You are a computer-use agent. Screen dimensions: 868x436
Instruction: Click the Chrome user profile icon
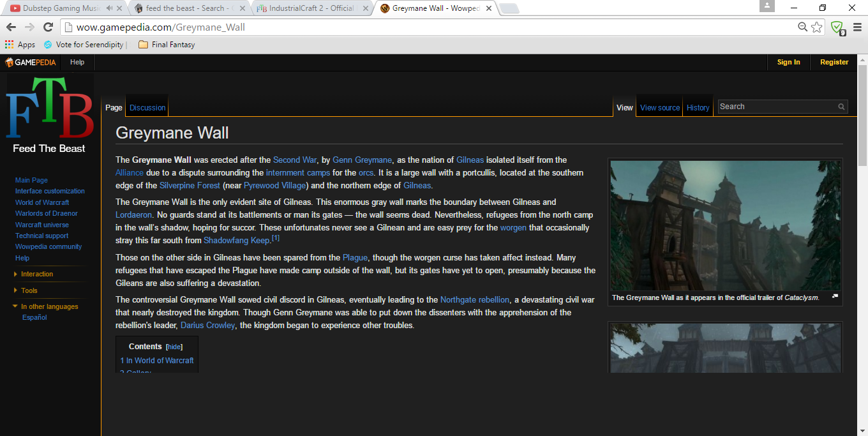[x=767, y=6]
